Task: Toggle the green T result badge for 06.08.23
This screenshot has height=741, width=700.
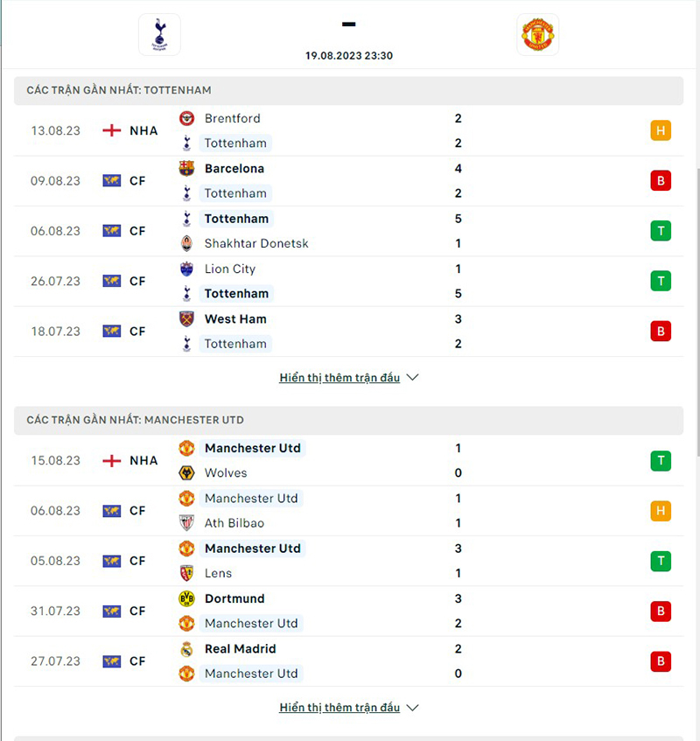Action: point(661,231)
